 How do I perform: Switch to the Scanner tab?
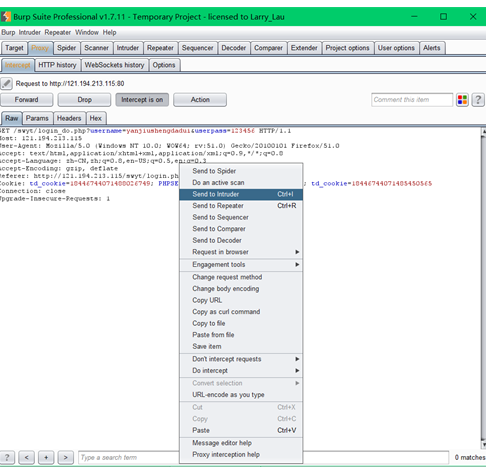(x=96, y=48)
